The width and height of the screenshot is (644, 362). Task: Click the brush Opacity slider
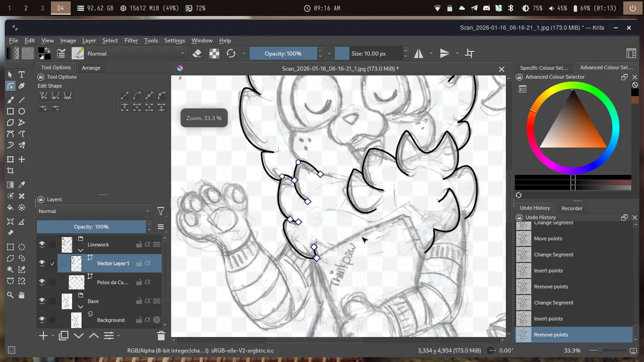coord(283,53)
